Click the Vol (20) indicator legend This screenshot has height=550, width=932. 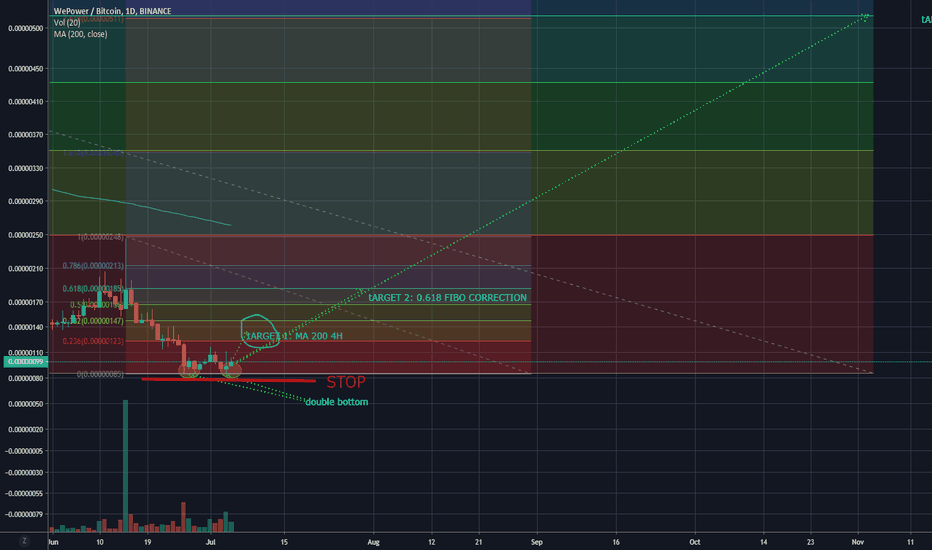(67, 23)
